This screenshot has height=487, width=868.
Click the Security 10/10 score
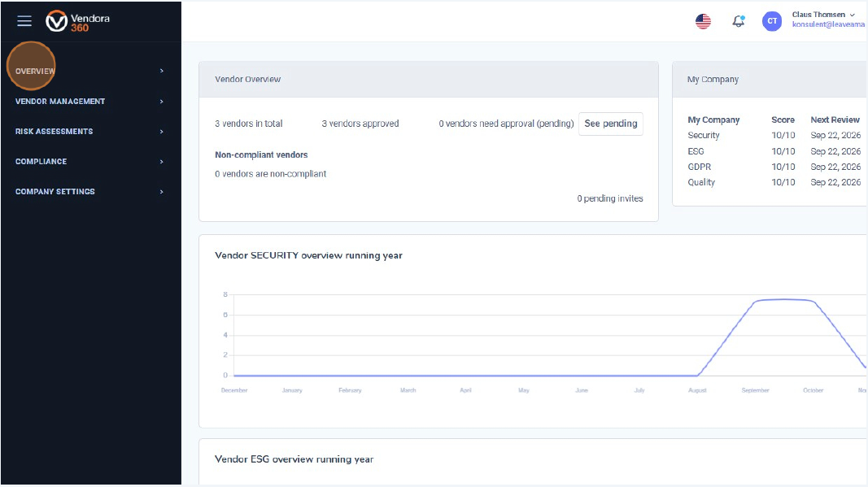783,135
